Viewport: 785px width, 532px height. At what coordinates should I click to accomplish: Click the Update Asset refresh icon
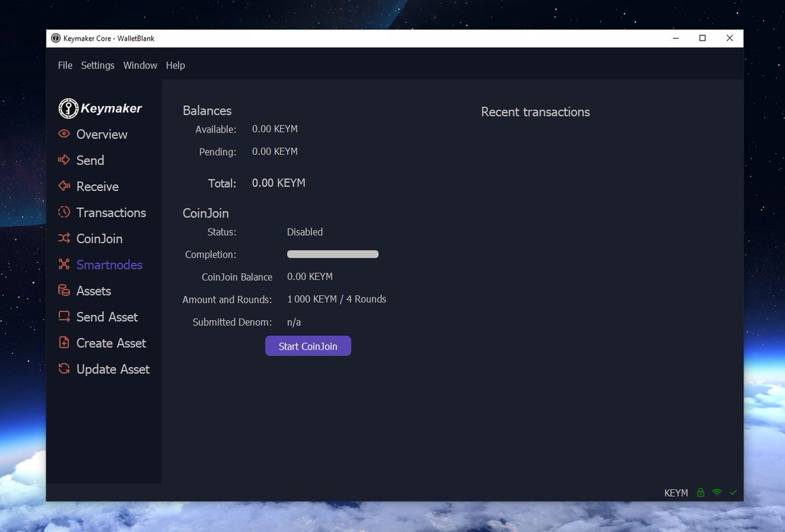64,369
